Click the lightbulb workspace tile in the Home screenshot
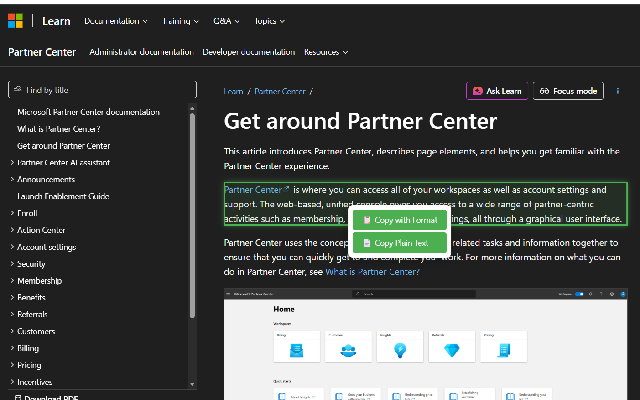 (400, 347)
